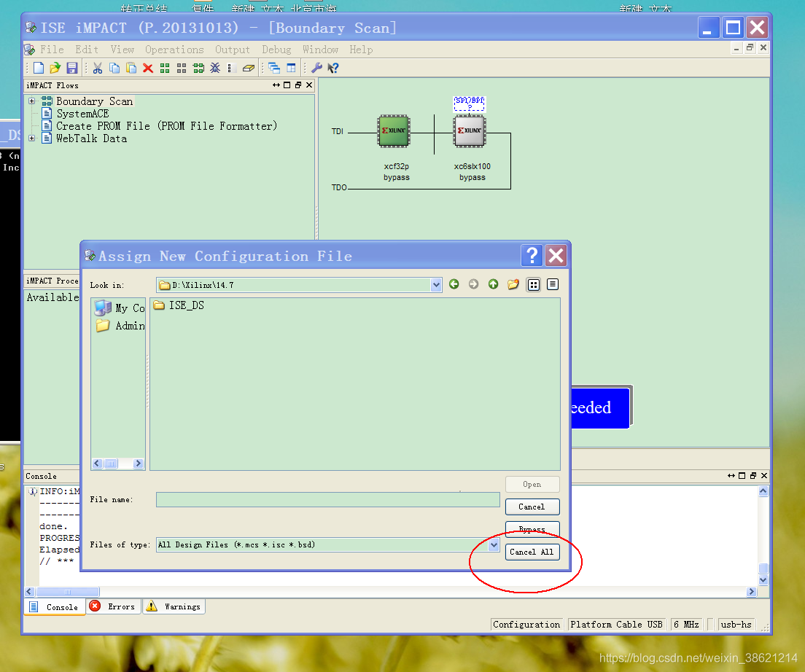Screen dimensions: 805x672
Task: Open the Window menu
Action: tap(320, 50)
